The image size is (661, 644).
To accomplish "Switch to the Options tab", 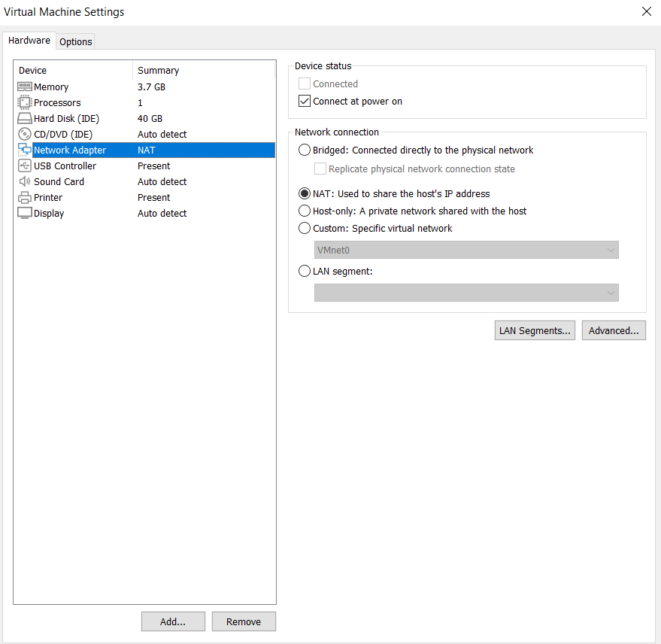I will [76, 41].
